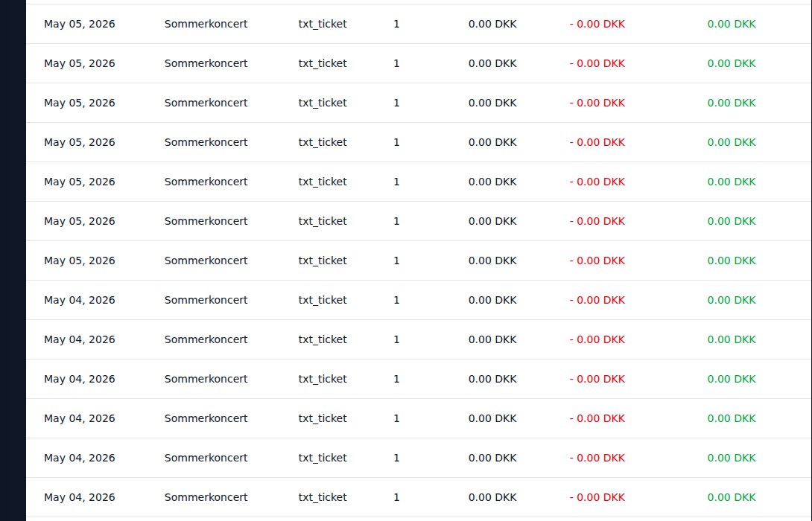The height and width of the screenshot is (521, 812).
Task: Click the quantity 1 in the last May 05 row
Action: pos(396,260)
